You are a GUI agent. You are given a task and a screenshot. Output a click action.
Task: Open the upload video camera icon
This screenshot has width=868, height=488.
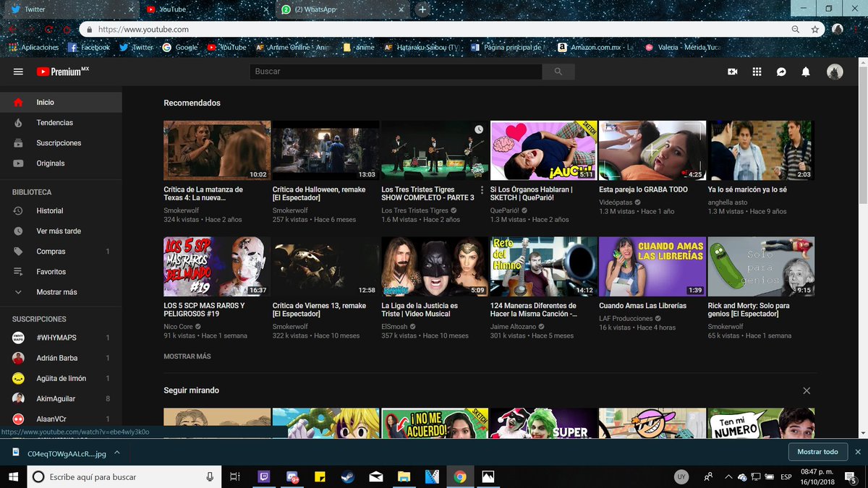pyautogui.click(x=733, y=72)
